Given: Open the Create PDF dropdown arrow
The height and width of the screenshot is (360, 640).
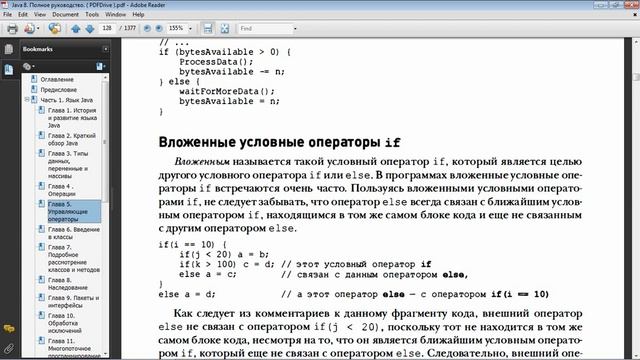Looking at the screenshot, I should (x=38, y=29).
